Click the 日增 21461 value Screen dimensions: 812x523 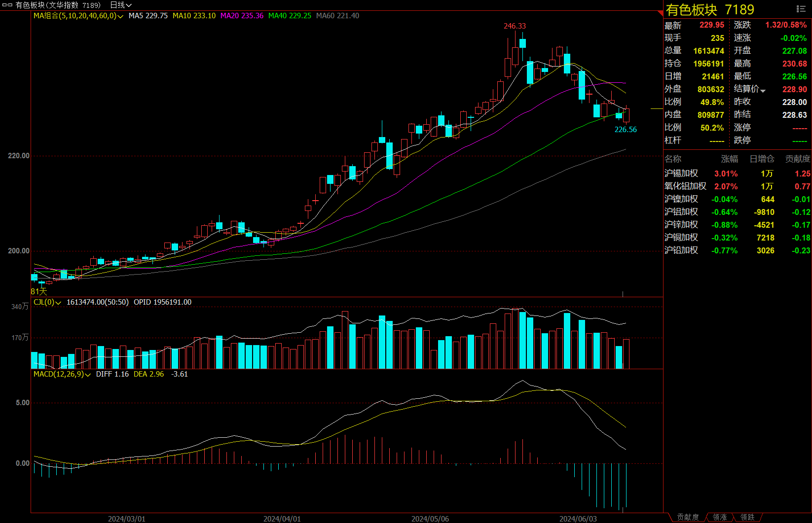pyautogui.click(x=713, y=76)
